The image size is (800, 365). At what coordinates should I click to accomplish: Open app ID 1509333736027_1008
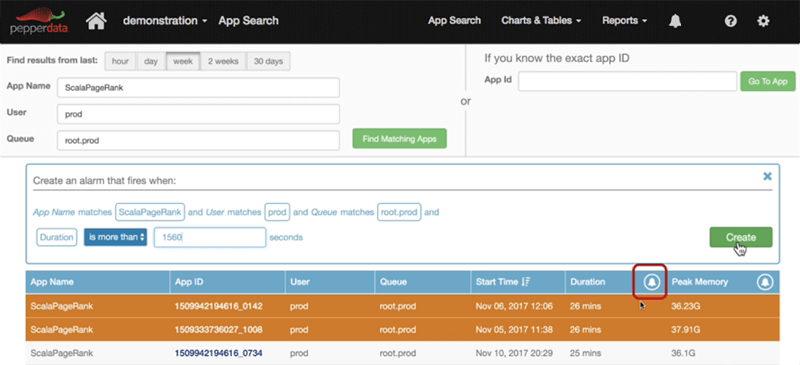click(218, 330)
